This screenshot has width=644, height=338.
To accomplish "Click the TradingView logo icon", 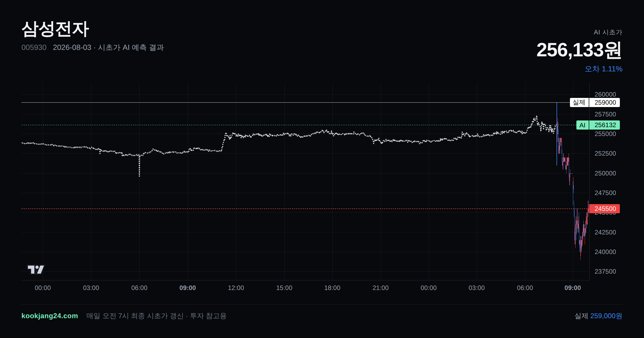I will 36,269.
